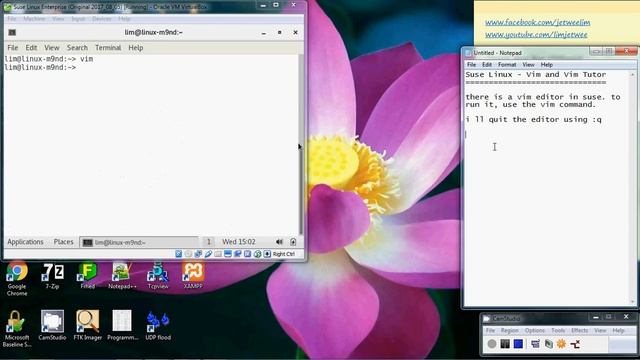Screen dimensions: 640x360
Task: Click CamStudio screen annotations icon
Action: pyautogui.click(x=575, y=344)
